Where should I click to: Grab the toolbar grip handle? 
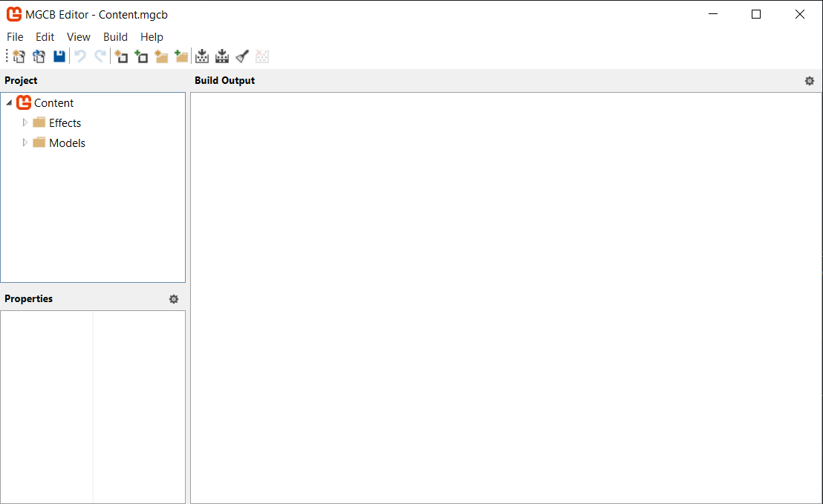[7, 56]
